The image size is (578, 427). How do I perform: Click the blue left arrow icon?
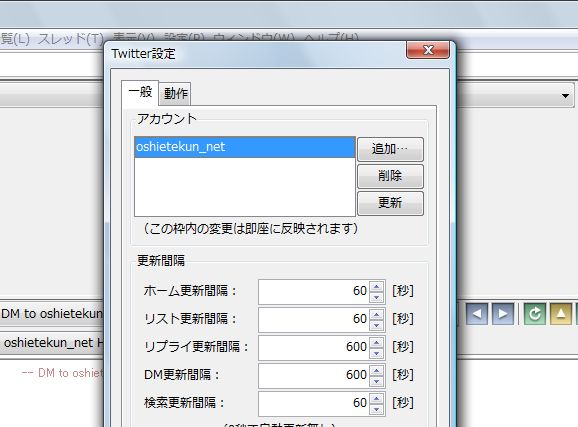click(477, 314)
